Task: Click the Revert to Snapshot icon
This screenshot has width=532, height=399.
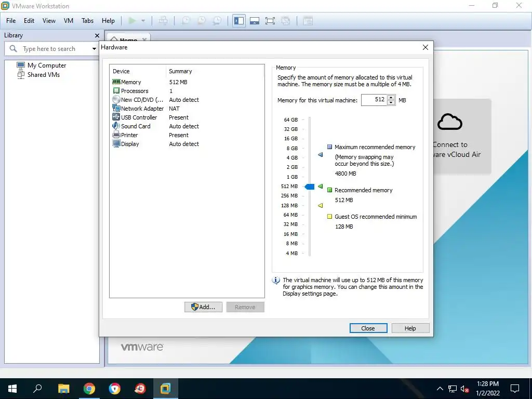Action: coord(202,21)
